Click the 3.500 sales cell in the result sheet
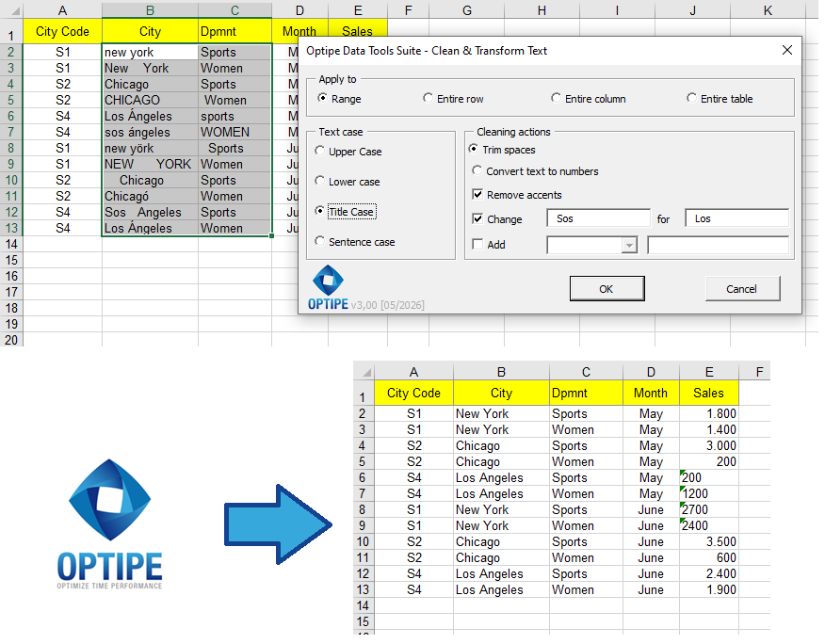825x644 pixels. point(709,542)
